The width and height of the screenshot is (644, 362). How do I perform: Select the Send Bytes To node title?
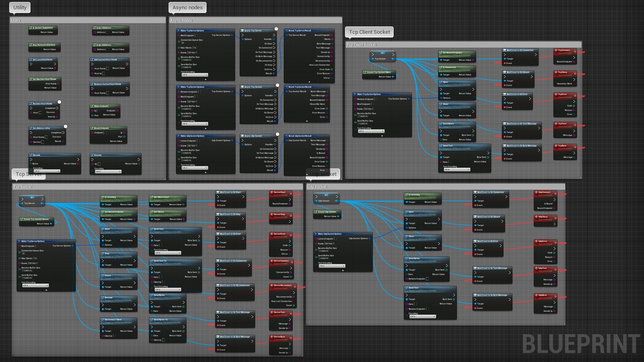(161, 320)
